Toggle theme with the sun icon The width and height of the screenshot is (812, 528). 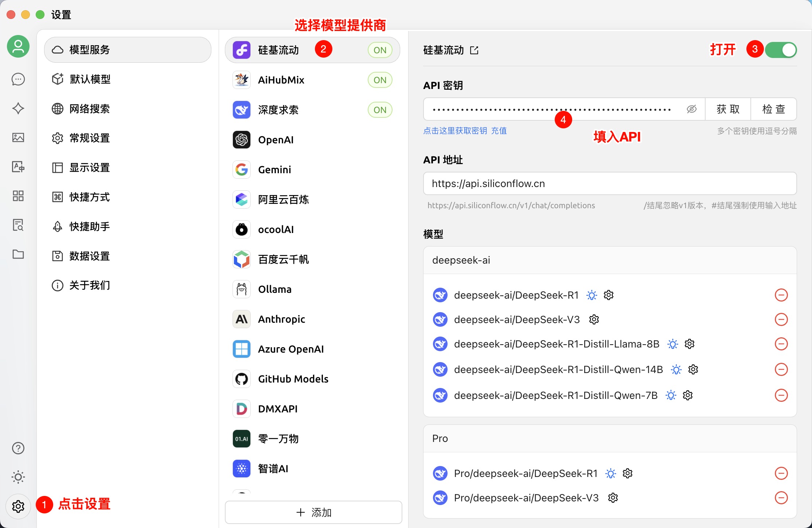18,477
